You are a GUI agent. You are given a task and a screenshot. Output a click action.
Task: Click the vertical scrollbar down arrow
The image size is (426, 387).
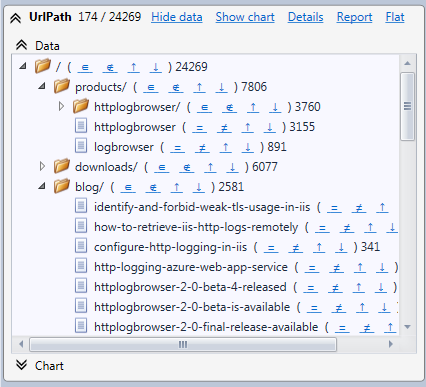tap(407, 327)
